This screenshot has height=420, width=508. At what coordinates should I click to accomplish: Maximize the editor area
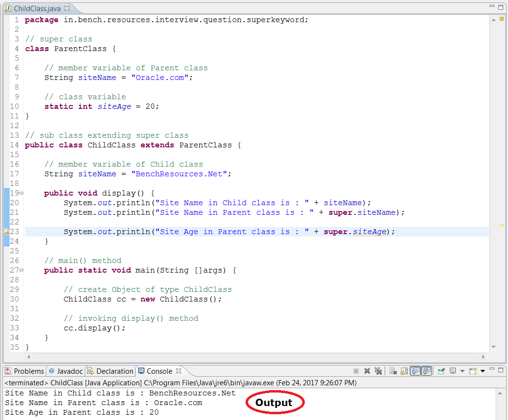[501, 5]
